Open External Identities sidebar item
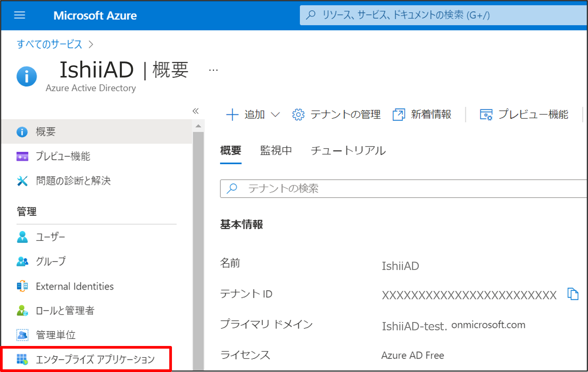 pos(74,286)
